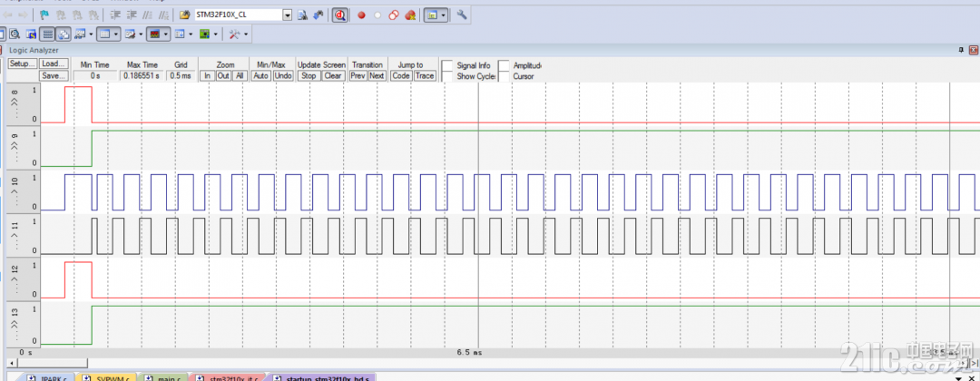Click the kill all breakpoints icon
Viewport: 980px width, 381px height.
pyautogui.click(x=410, y=15)
